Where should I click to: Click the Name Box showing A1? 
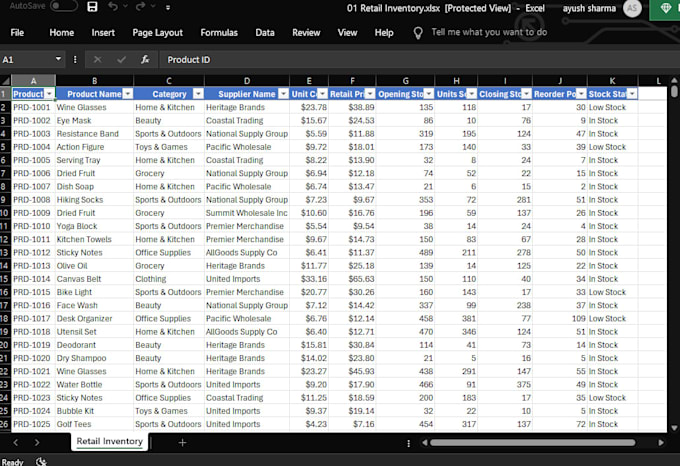point(26,60)
